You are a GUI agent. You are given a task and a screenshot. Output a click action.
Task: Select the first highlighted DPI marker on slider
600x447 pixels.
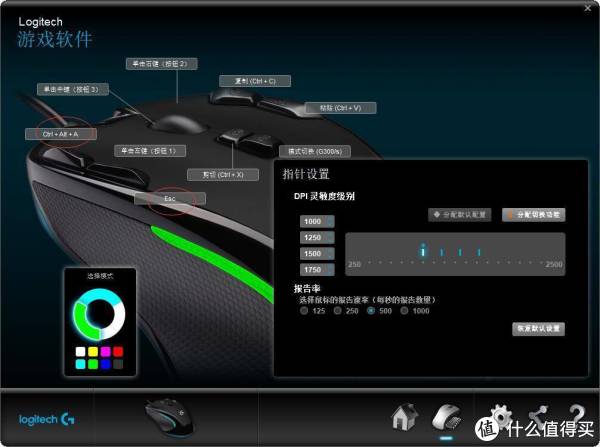click(x=423, y=250)
